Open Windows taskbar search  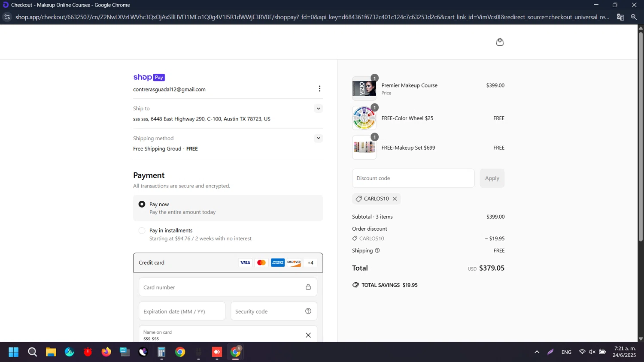tap(32, 352)
